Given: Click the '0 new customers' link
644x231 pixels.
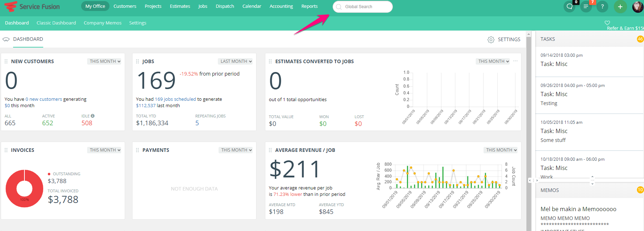Looking at the screenshot, I should (44, 99).
